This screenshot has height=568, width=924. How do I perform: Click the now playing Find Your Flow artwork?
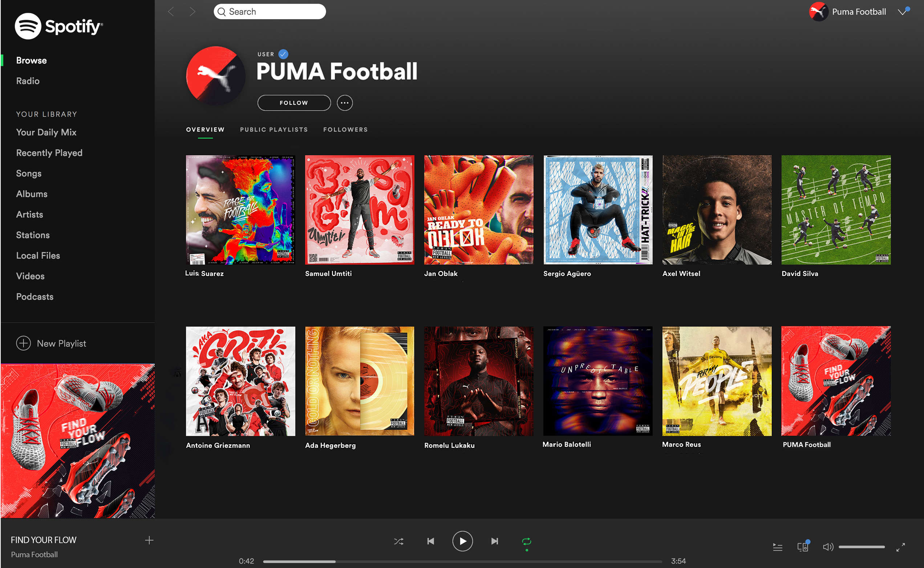tap(78, 441)
